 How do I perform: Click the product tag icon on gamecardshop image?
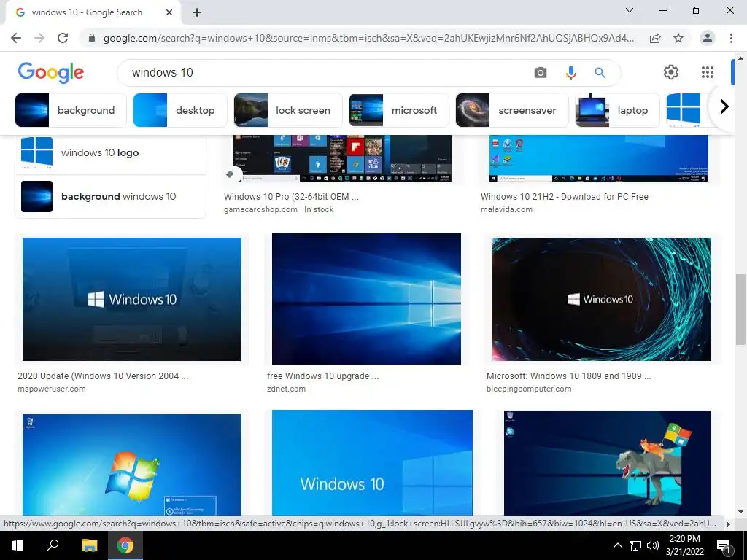(230, 174)
